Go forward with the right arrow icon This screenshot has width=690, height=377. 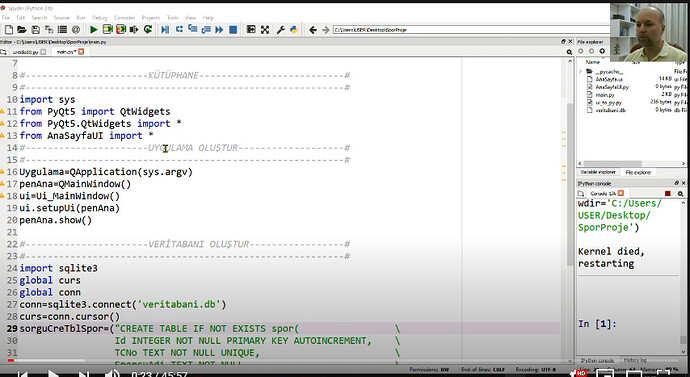coord(326,30)
